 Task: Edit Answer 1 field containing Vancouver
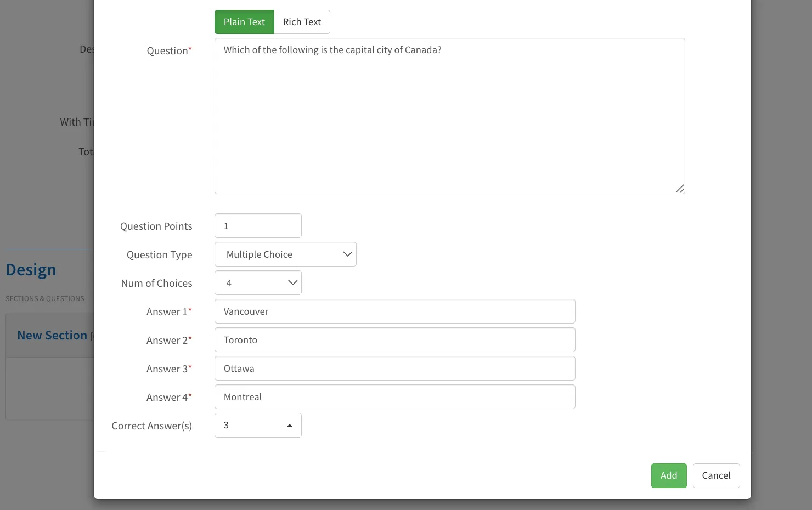pos(394,311)
